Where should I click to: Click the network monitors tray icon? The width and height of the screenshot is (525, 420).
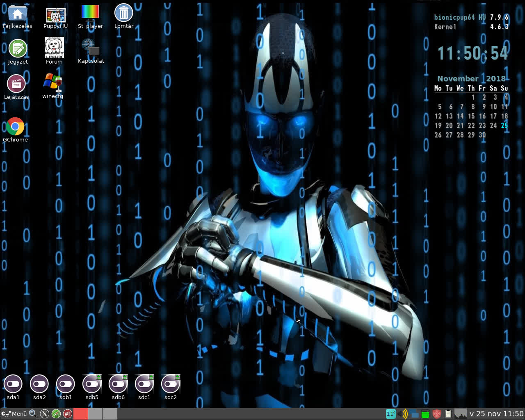click(x=414, y=414)
